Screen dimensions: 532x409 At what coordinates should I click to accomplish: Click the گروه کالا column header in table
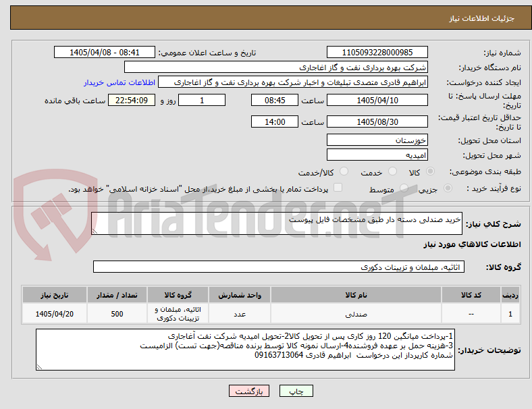pyautogui.click(x=178, y=295)
